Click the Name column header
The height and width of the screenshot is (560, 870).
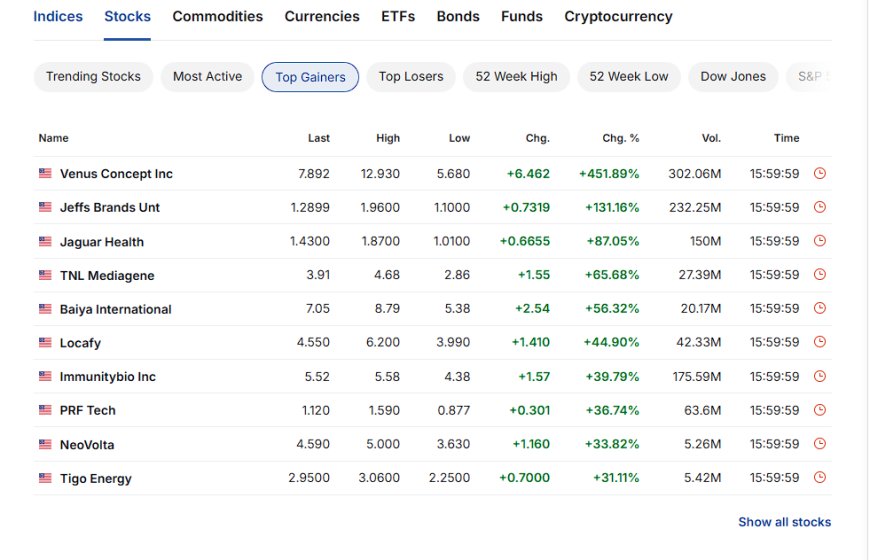coord(53,138)
